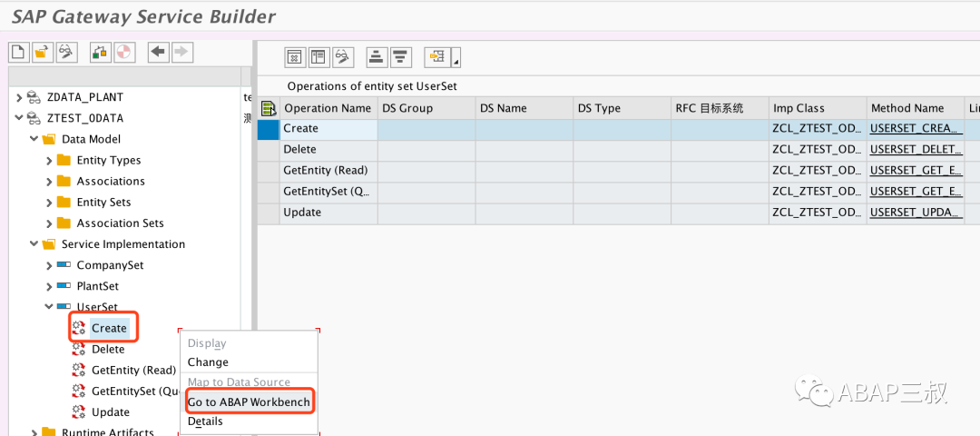This screenshot has width=980, height=436.
Task: Expand the Association Sets folder
Action: [49, 223]
